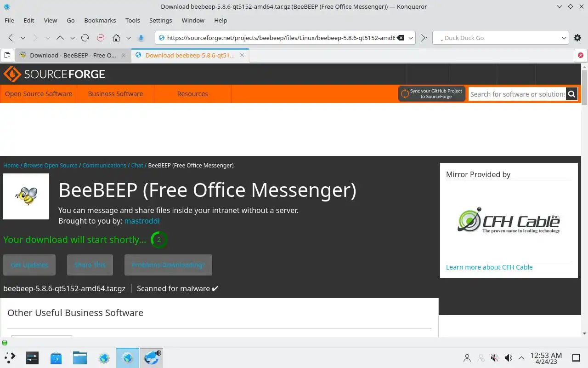Screen dimensions: 588x368
Task: Open the Tools menu
Action: pyautogui.click(x=133, y=20)
